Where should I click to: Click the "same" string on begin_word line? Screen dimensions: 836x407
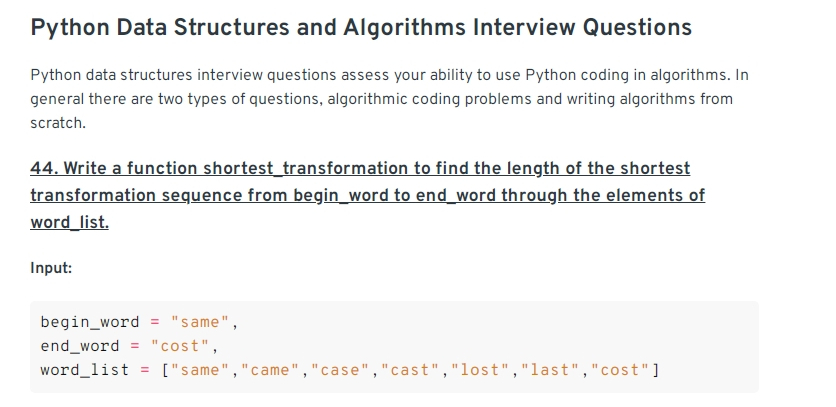(x=200, y=322)
